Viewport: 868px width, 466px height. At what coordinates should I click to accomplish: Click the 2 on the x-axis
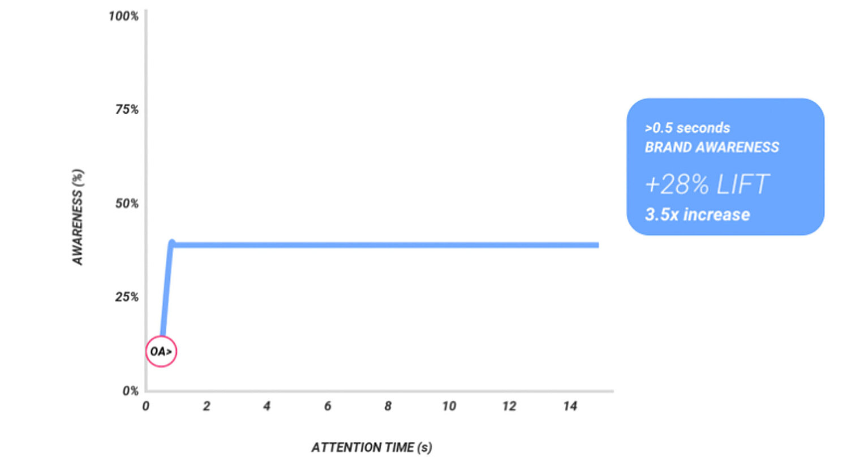tap(207, 406)
